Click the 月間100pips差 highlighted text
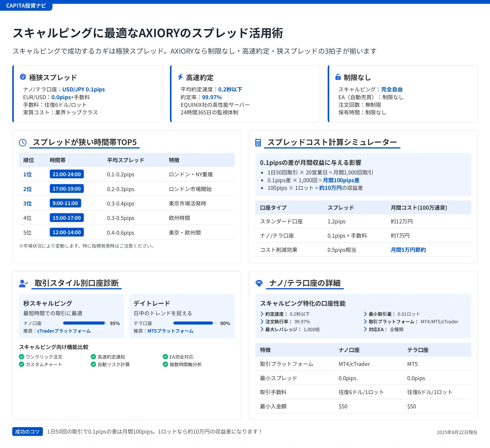The width and height of the screenshot is (490, 448). (x=341, y=180)
